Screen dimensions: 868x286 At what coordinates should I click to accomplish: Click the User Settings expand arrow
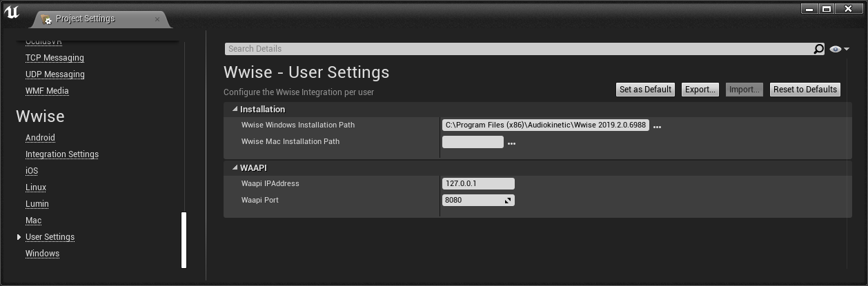[19, 237]
